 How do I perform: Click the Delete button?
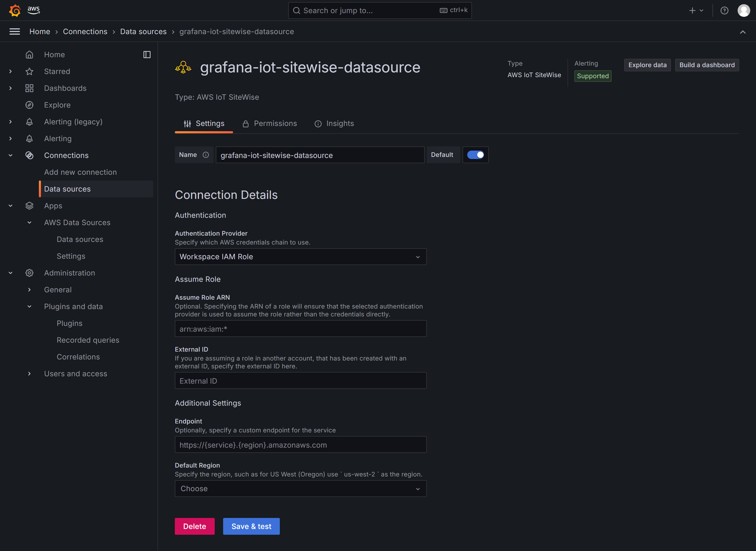coord(195,526)
